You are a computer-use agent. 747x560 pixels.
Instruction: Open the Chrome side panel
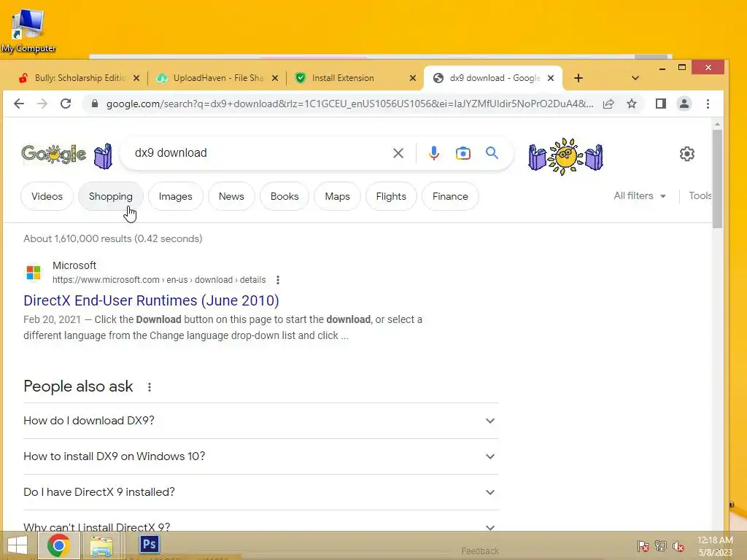coord(661,104)
